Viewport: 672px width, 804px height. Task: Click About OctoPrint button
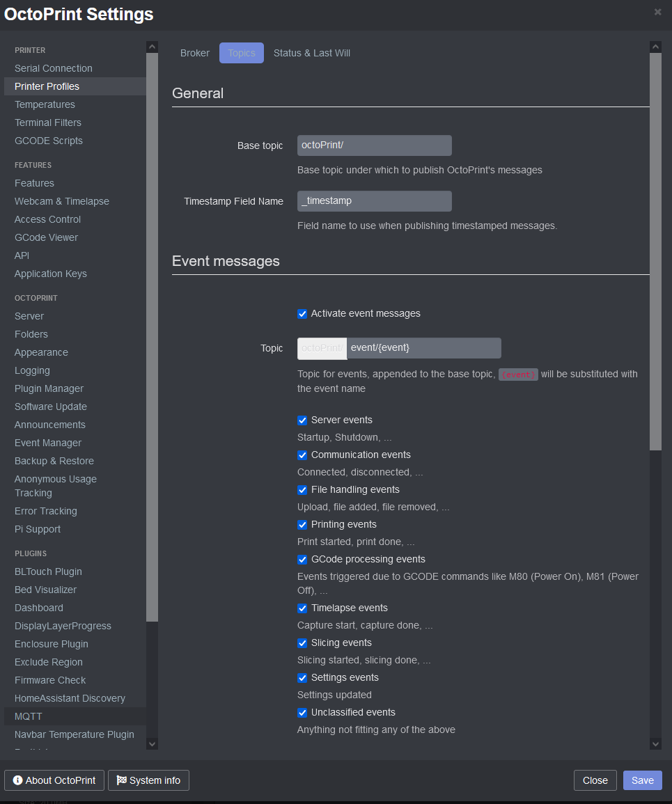(x=54, y=780)
